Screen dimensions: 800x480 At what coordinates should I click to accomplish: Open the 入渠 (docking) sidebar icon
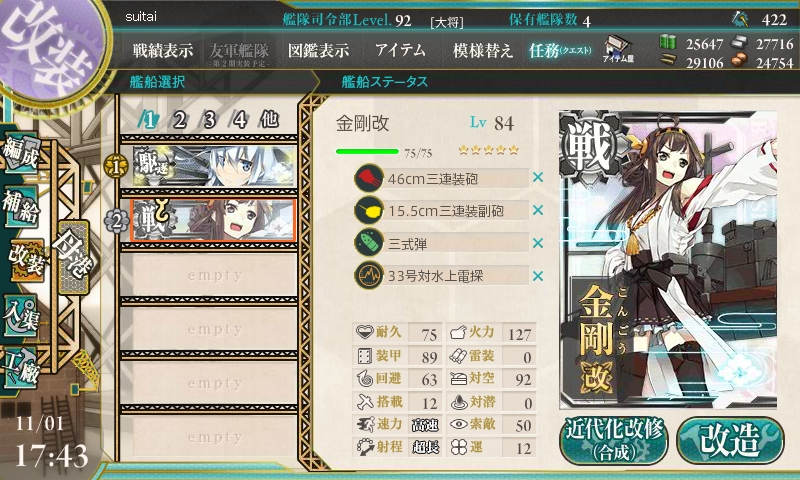click(21, 315)
